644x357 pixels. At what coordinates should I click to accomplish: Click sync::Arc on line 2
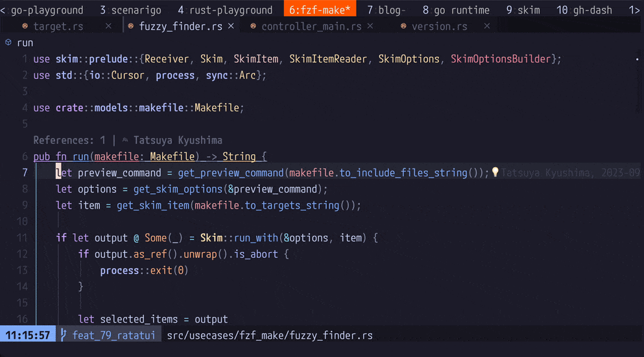231,76
